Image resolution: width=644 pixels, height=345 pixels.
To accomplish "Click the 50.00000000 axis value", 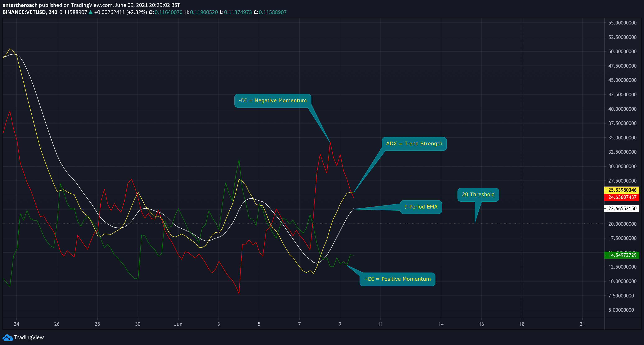I will coord(622,51).
